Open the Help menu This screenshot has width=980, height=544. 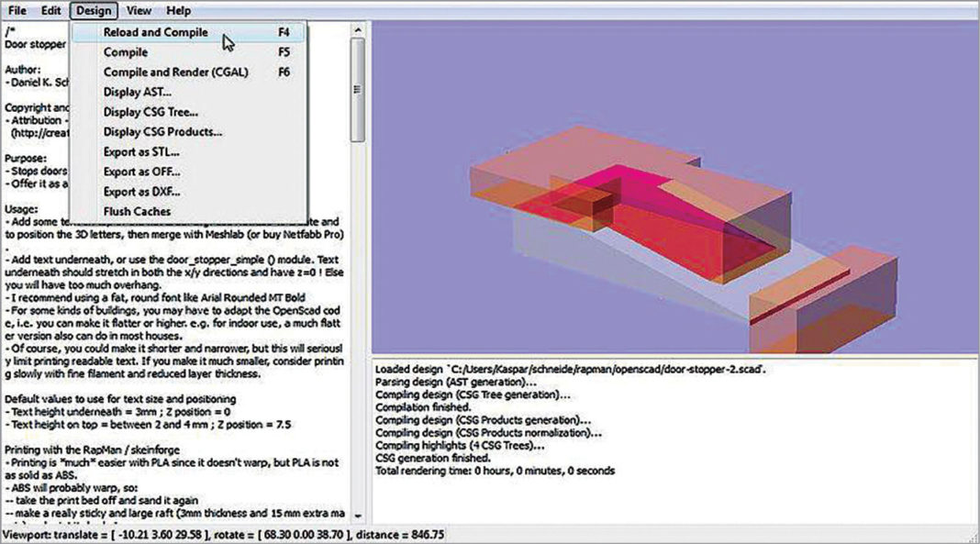click(x=178, y=10)
